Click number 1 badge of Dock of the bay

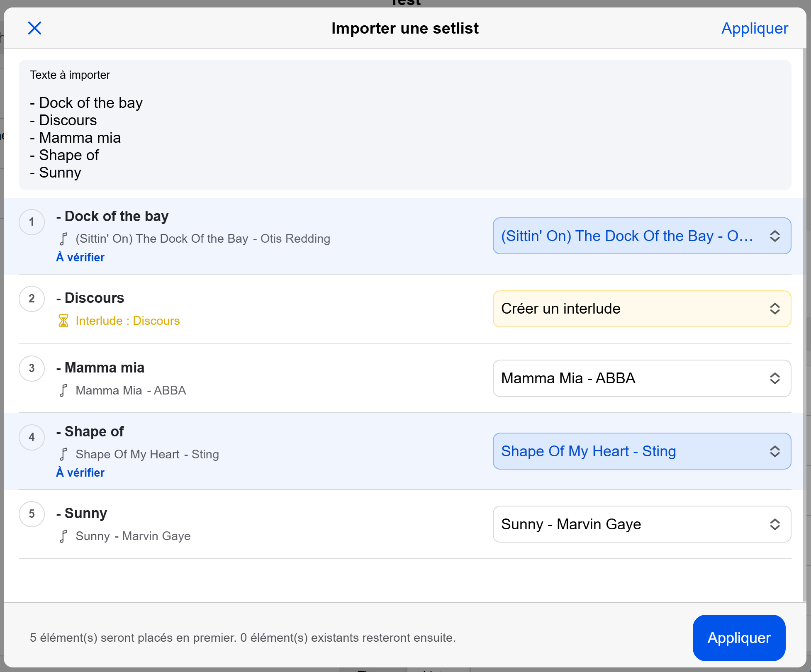pyautogui.click(x=32, y=222)
